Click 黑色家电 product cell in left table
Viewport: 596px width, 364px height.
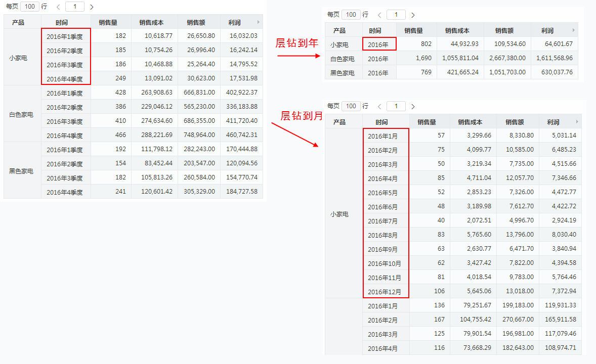click(x=21, y=171)
